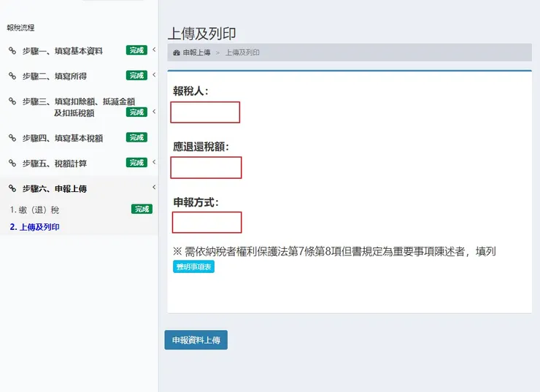Click link icon beside 步驟六、申報上傳

click(12, 188)
